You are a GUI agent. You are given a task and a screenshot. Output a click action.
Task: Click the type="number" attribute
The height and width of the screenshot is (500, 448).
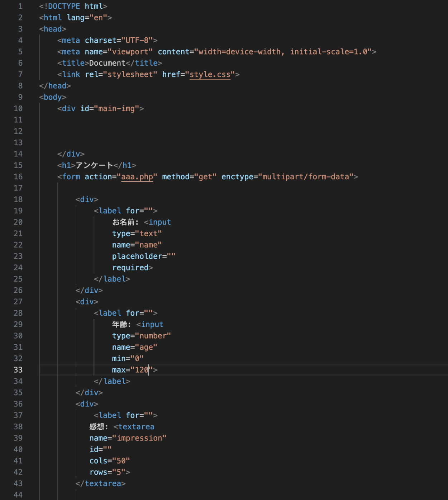141,336
